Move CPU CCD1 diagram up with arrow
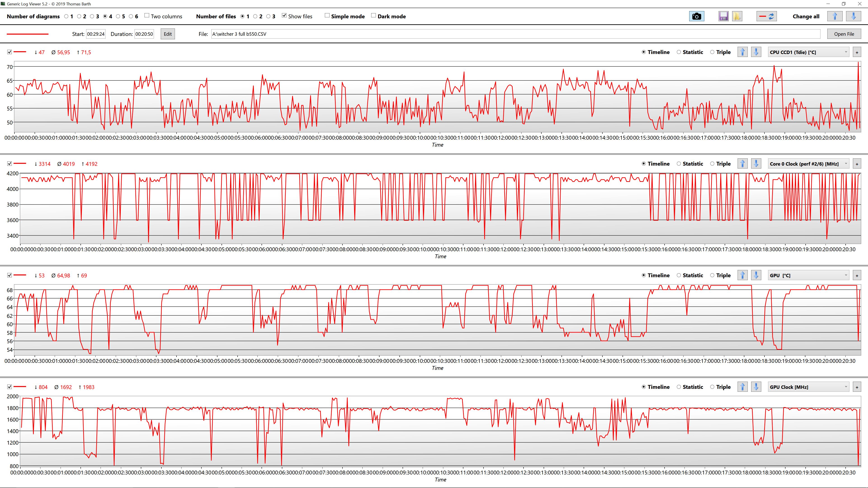Screen dimensions: 868x488 tap(743, 52)
